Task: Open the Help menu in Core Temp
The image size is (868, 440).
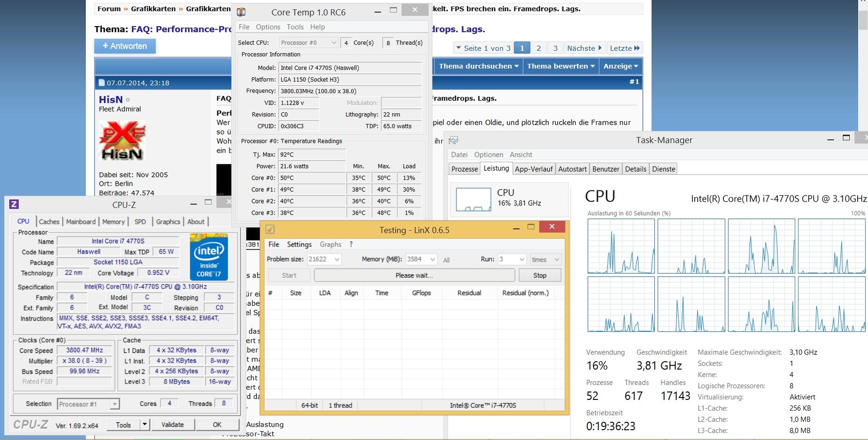Action: click(x=317, y=27)
